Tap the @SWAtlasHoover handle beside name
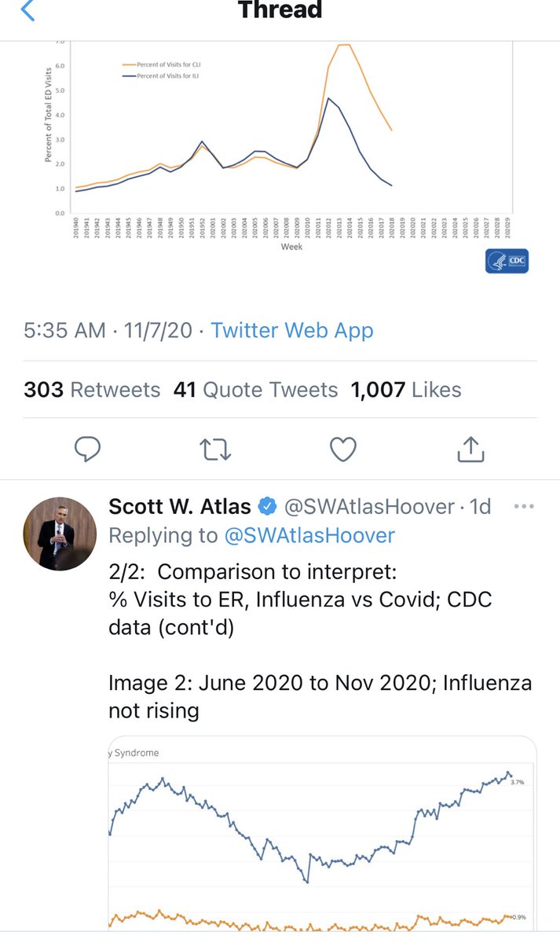Image resolution: width=560 pixels, height=943 pixels. click(x=368, y=507)
